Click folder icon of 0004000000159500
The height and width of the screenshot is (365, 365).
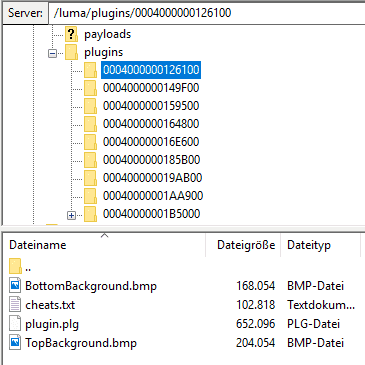pyautogui.click(x=90, y=106)
